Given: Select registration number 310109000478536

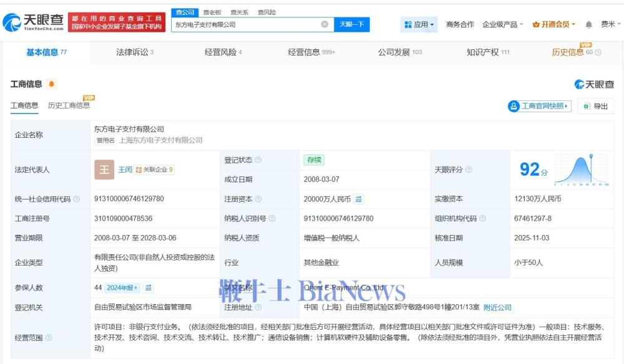Looking at the screenshot, I should click(124, 218).
